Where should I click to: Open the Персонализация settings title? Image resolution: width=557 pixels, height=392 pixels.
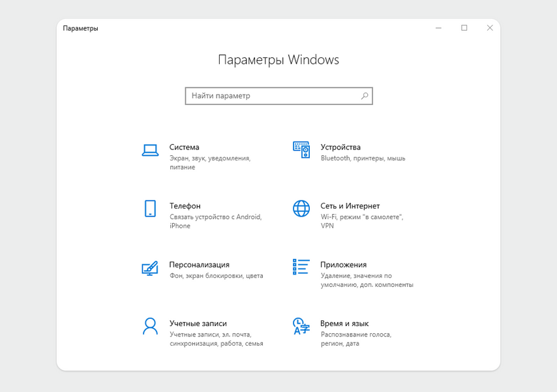point(200,265)
